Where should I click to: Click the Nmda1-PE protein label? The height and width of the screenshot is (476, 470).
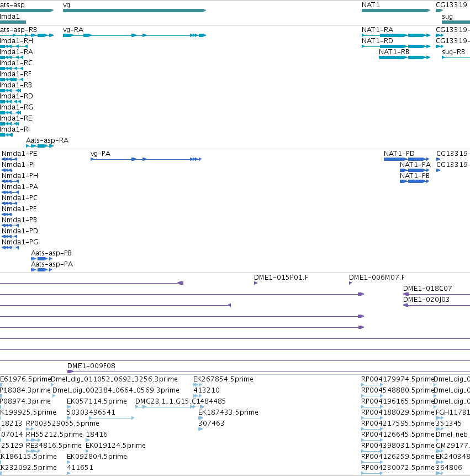click(19, 154)
